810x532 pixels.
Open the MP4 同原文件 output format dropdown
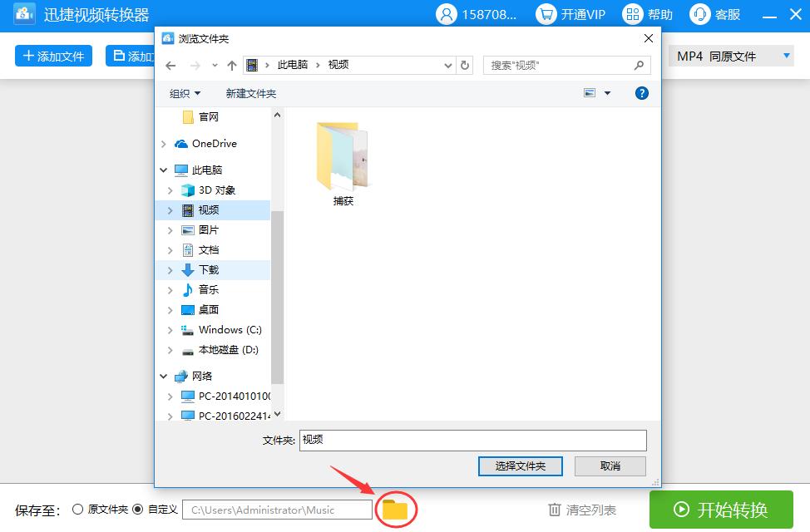(x=731, y=56)
